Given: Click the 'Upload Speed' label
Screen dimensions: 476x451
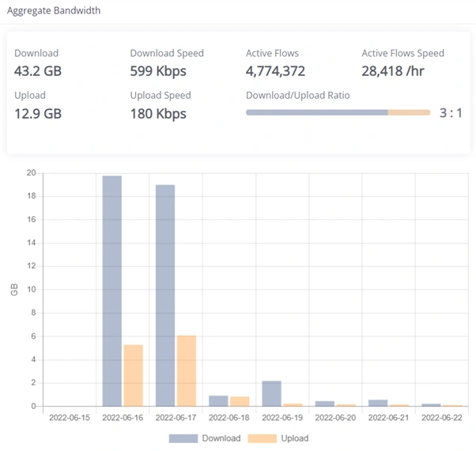Looking at the screenshot, I should click(161, 96).
